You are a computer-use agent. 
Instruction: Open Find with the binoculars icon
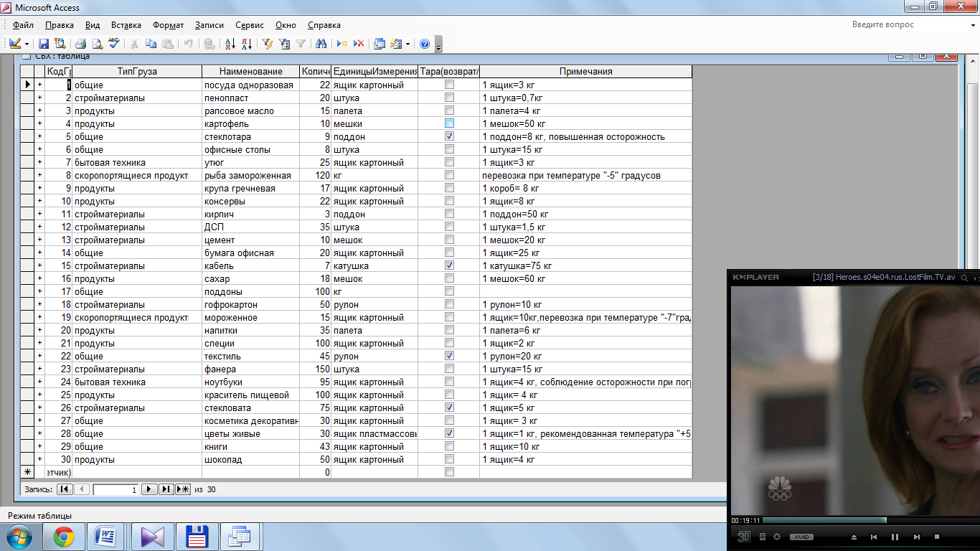321,44
